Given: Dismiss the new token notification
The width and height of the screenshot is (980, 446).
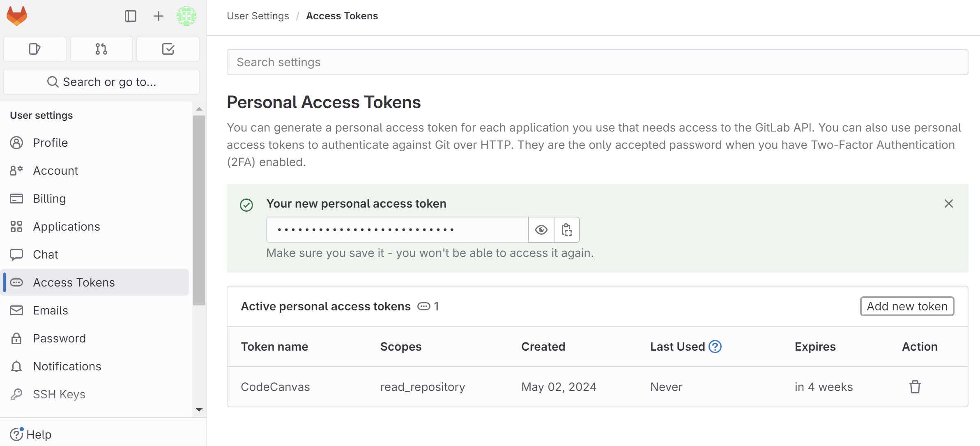Looking at the screenshot, I should [x=948, y=203].
